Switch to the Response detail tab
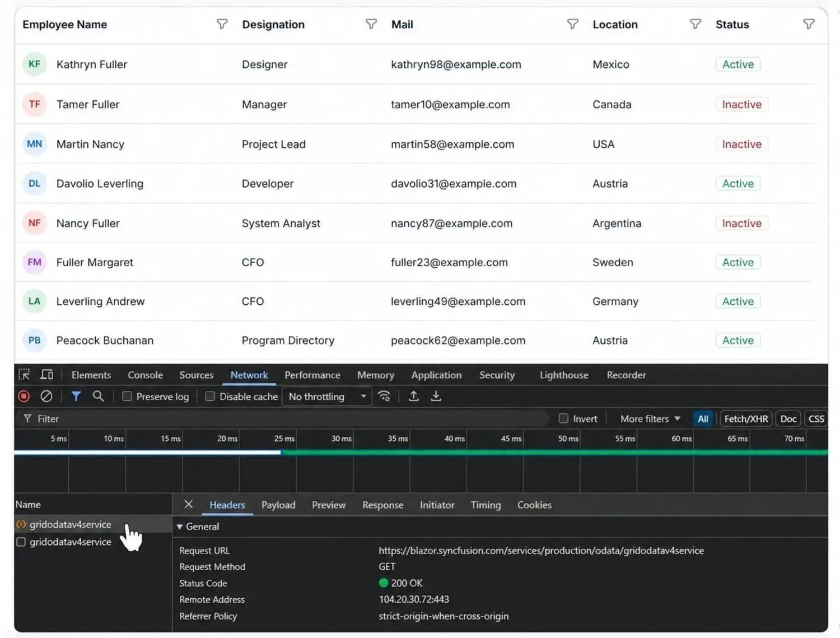 coord(383,505)
